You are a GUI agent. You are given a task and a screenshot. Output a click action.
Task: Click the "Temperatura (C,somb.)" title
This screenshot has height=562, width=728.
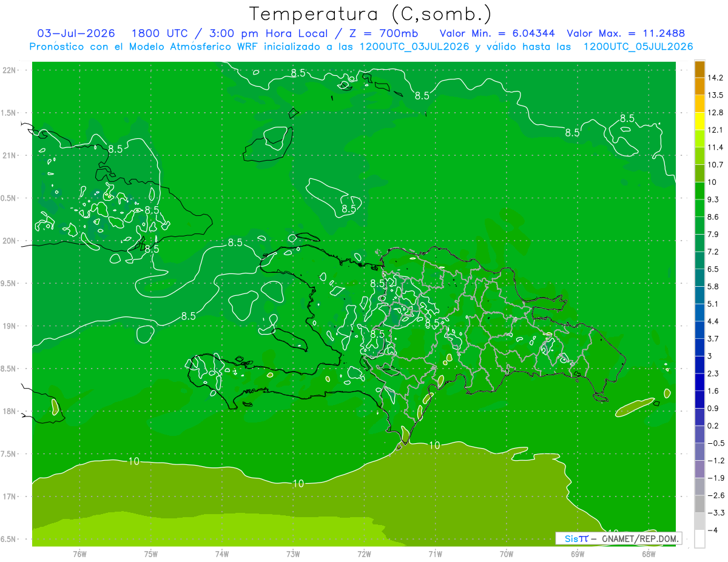point(369,14)
